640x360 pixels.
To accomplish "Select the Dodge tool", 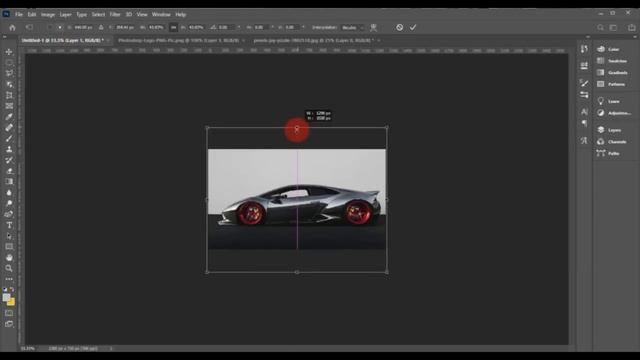I will click(x=9, y=203).
